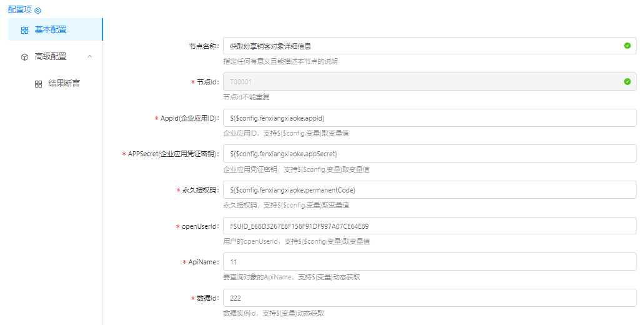Click into the AppId(企业应用ID) input

coord(429,117)
